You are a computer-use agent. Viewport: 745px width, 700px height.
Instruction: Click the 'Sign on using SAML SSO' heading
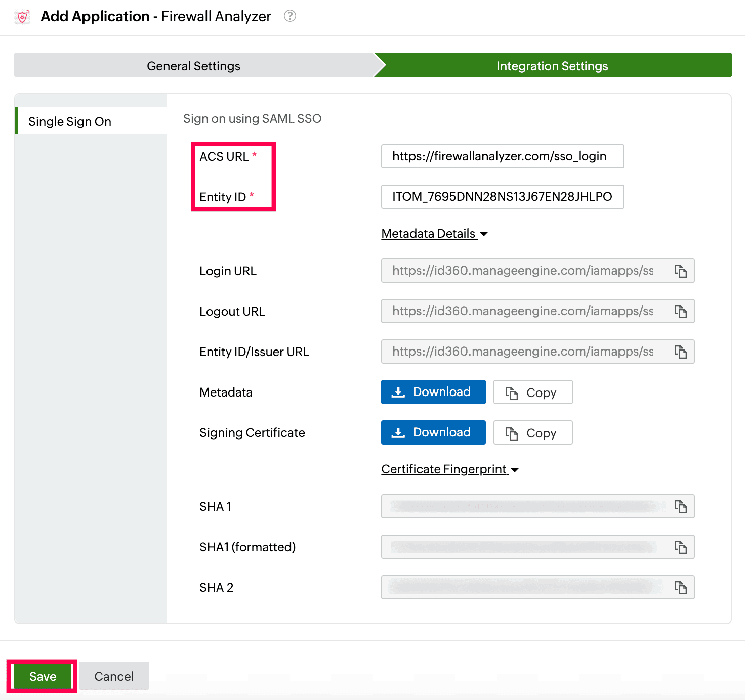click(253, 119)
